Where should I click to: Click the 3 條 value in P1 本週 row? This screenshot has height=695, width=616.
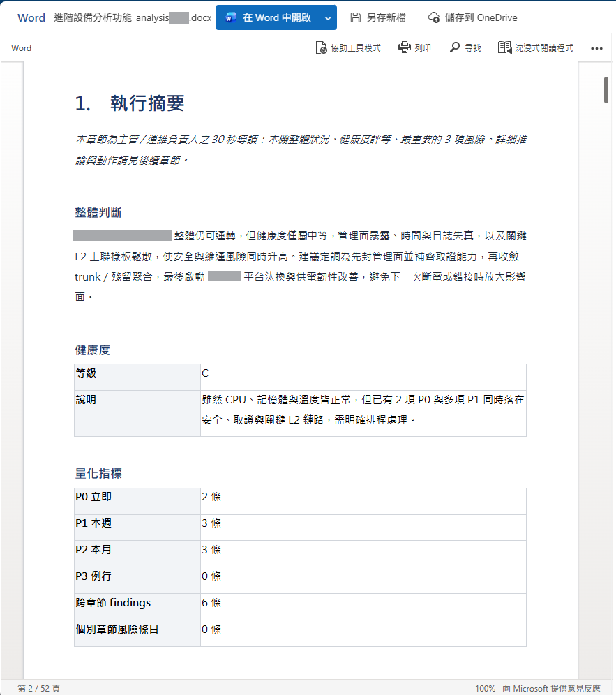click(x=211, y=523)
